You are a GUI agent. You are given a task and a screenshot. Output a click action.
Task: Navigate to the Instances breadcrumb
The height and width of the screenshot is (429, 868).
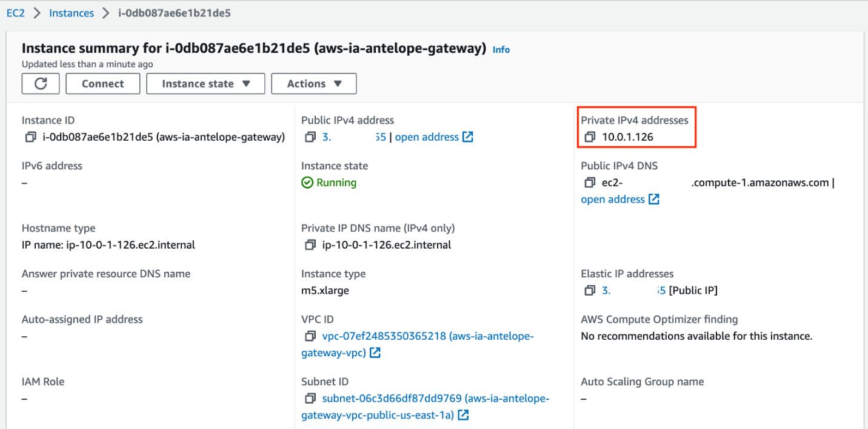(72, 13)
